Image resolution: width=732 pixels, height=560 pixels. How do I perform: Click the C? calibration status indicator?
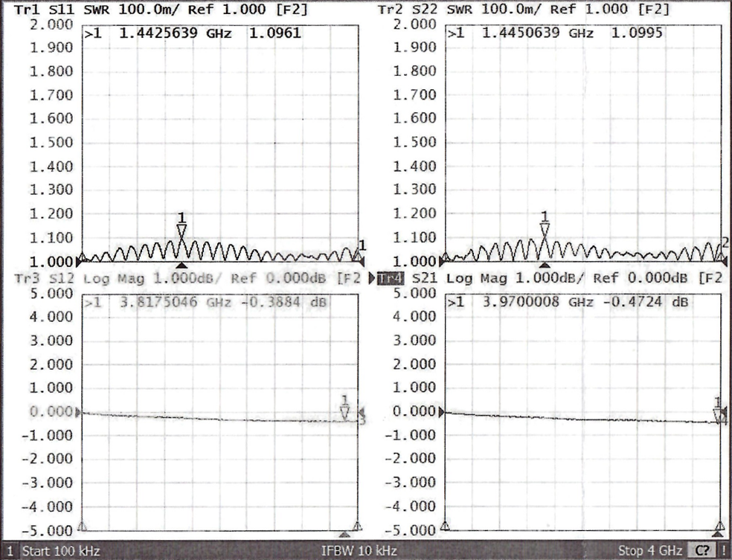[701, 551]
